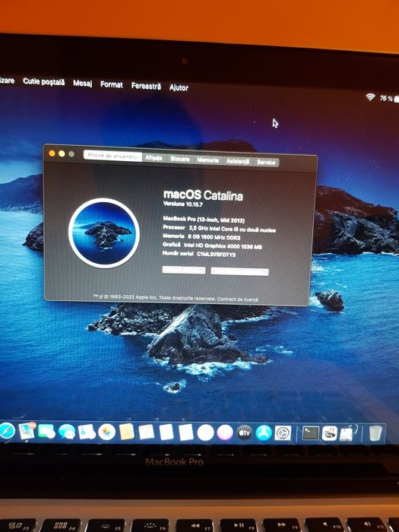Open the purple Podcasts dock icon
399x532 pixels.
point(225,433)
